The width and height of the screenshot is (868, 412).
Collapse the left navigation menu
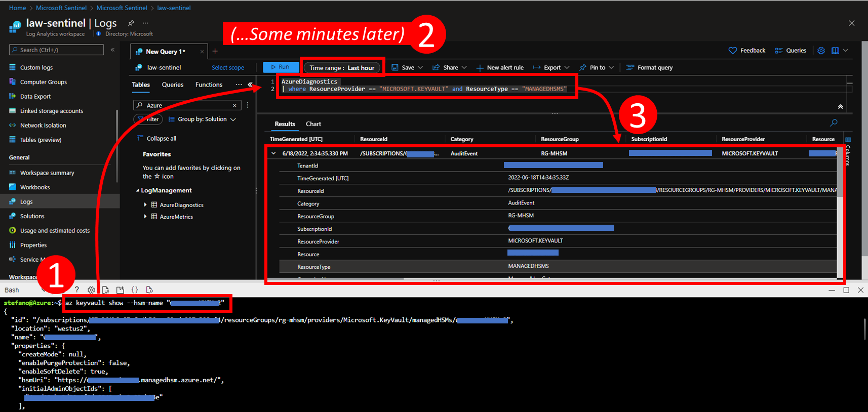click(x=112, y=50)
